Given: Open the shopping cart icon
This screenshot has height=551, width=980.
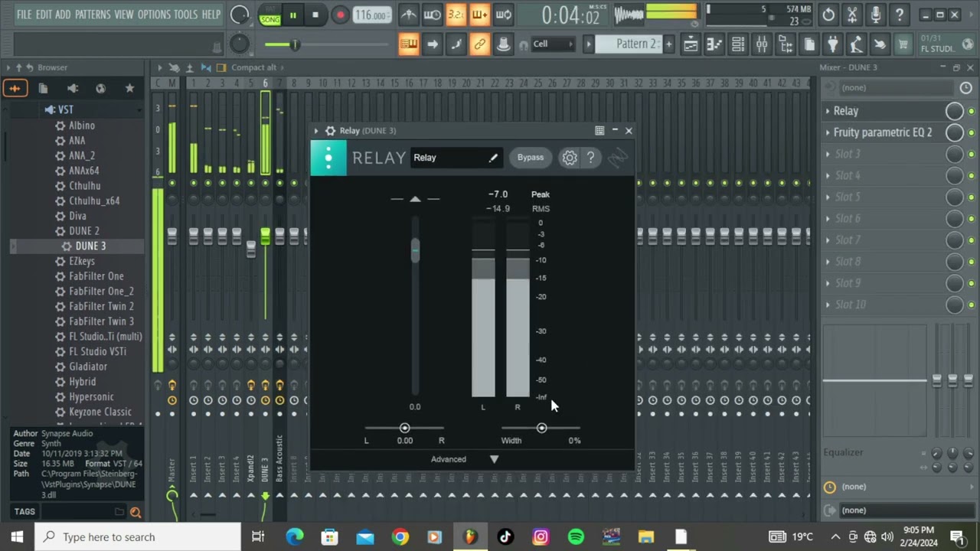Looking at the screenshot, I should [x=903, y=44].
